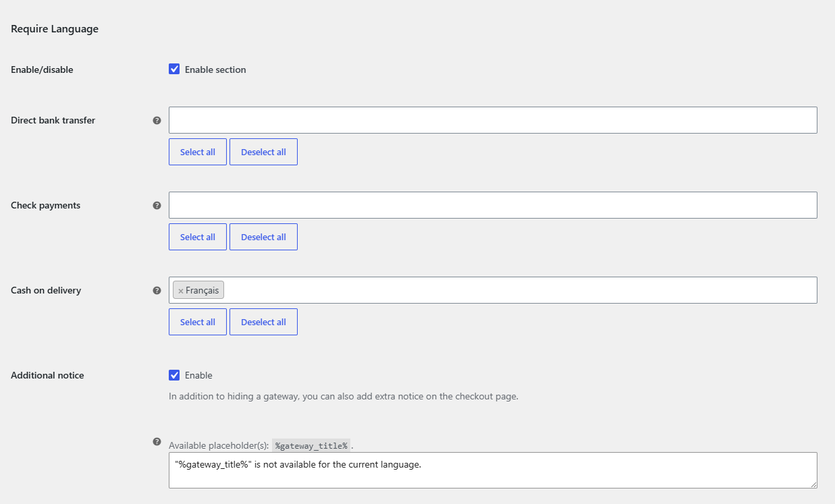This screenshot has width=835, height=504.
Task: Open help tip for Cash on delivery
Action: pyautogui.click(x=157, y=290)
